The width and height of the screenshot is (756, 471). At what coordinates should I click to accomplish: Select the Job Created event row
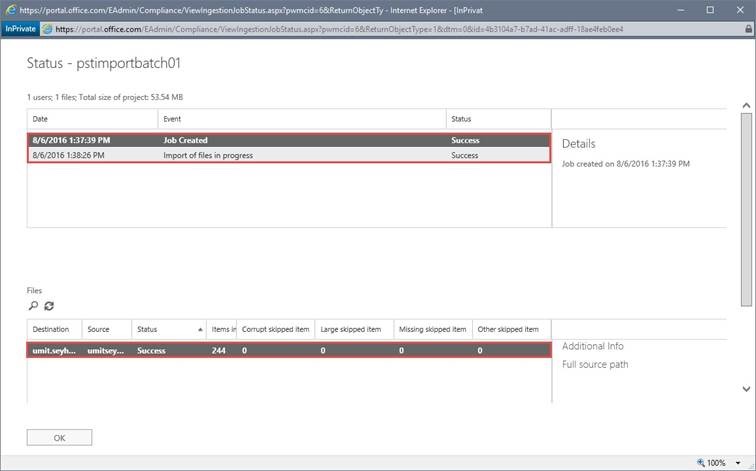(x=289, y=140)
